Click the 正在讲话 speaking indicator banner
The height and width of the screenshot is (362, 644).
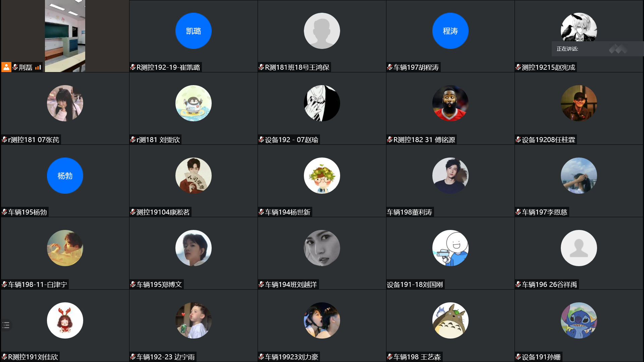click(x=598, y=49)
